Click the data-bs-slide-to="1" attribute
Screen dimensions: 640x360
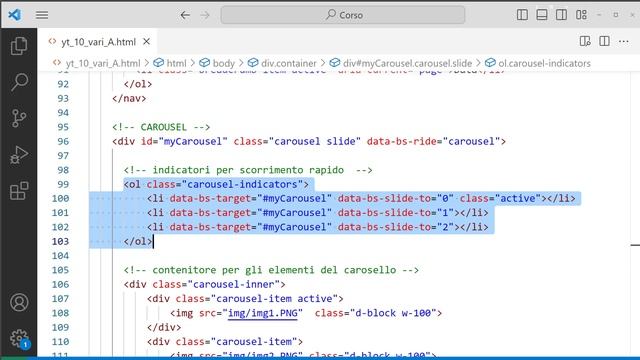click(396, 213)
